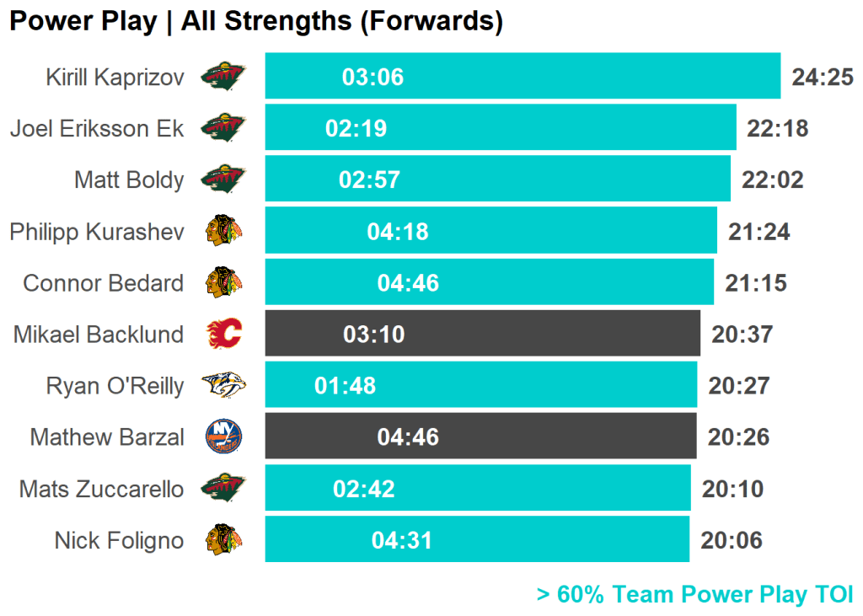Image resolution: width=863 pixels, height=616 pixels.
Task: Click the Connor Bedard player name
Action: pyautogui.click(x=103, y=283)
